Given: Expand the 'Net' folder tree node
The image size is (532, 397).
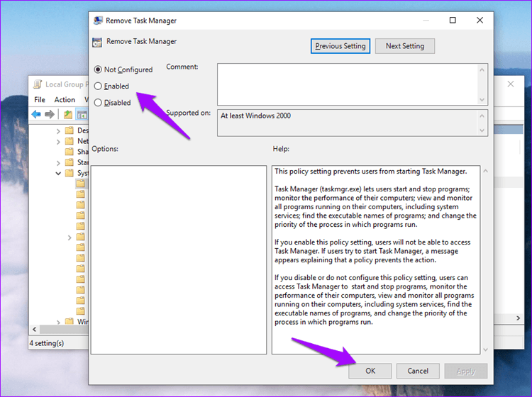Looking at the screenshot, I should 58,141.
